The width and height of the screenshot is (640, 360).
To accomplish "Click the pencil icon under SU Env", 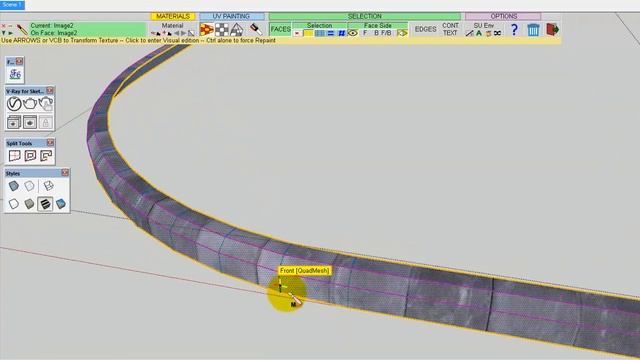I will point(469,33).
